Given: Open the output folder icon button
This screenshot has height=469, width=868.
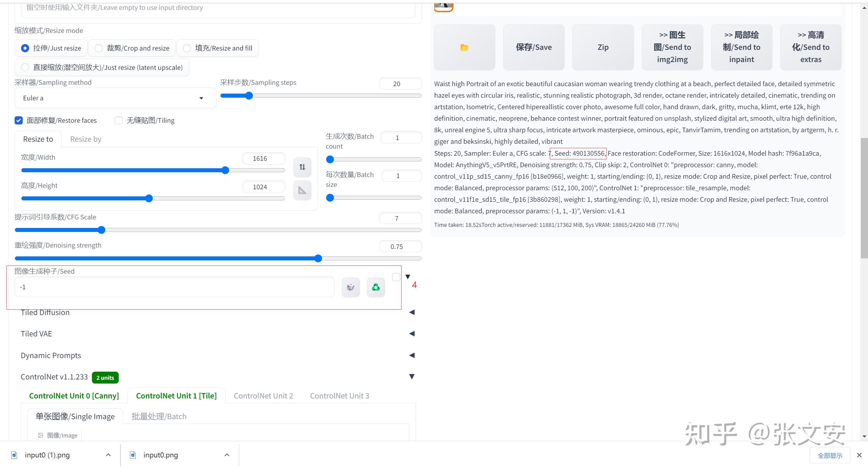Looking at the screenshot, I should click(464, 47).
